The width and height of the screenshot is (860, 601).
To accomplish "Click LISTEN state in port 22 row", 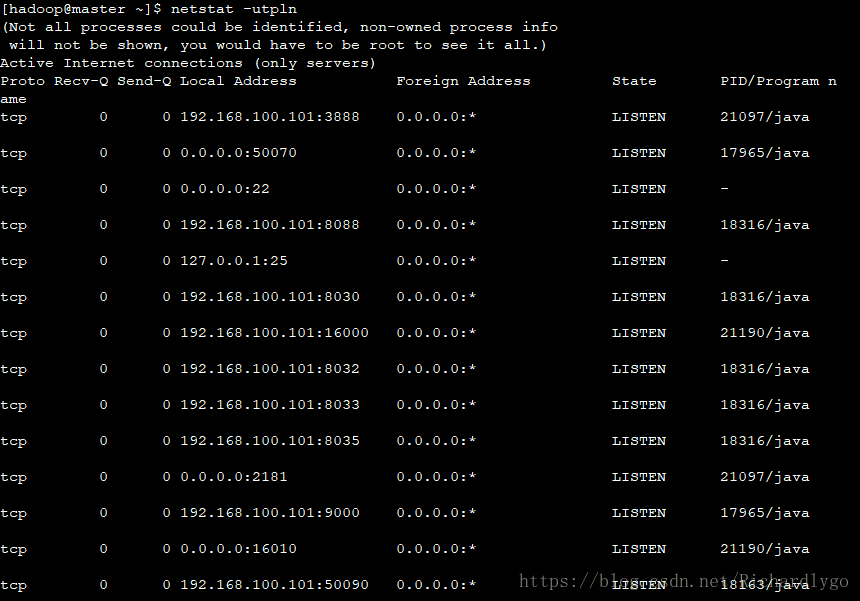I will [639, 189].
